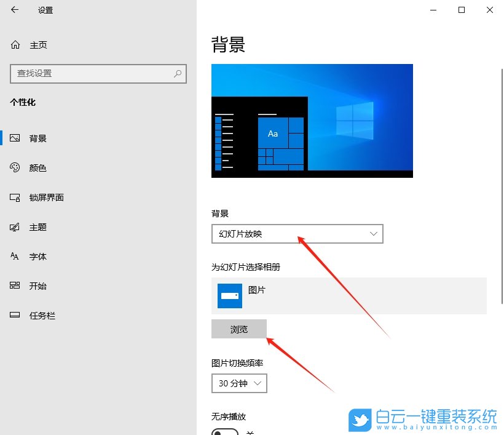Expand the 30 分钟 interval selector
This screenshot has height=435, width=504.
tap(239, 383)
